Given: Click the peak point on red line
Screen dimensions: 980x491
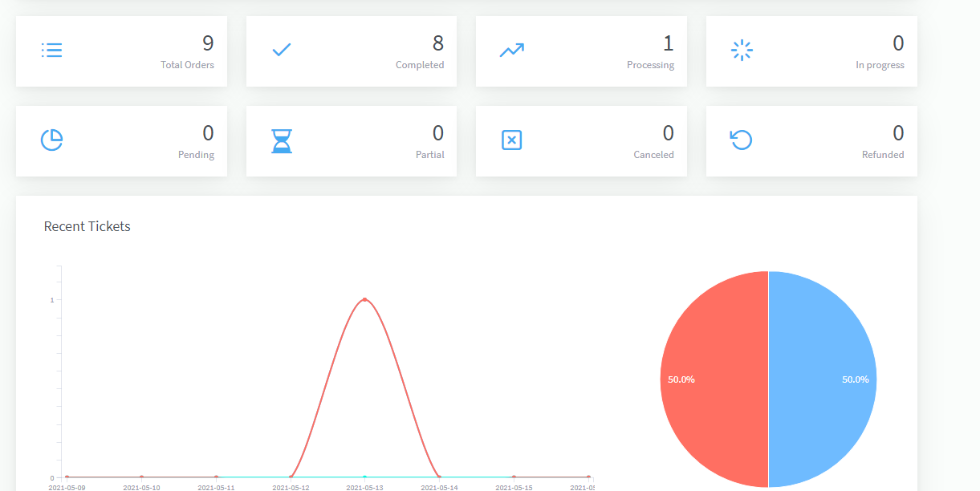Looking at the screenshot, I should click(364, 299).
